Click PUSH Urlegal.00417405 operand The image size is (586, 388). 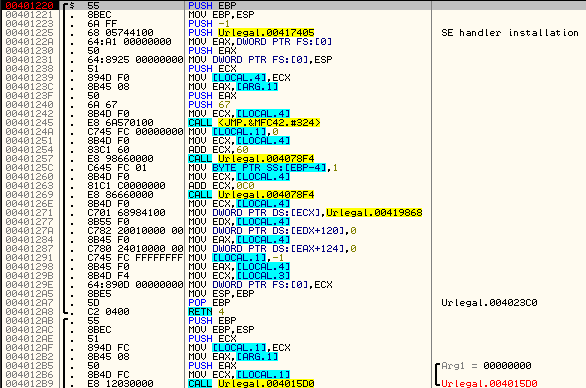click(266, 33)
